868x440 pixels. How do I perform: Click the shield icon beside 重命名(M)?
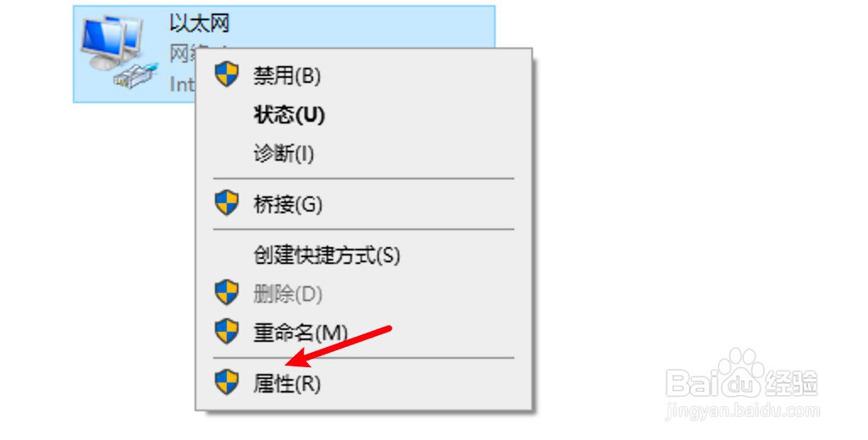click(227, 331)
